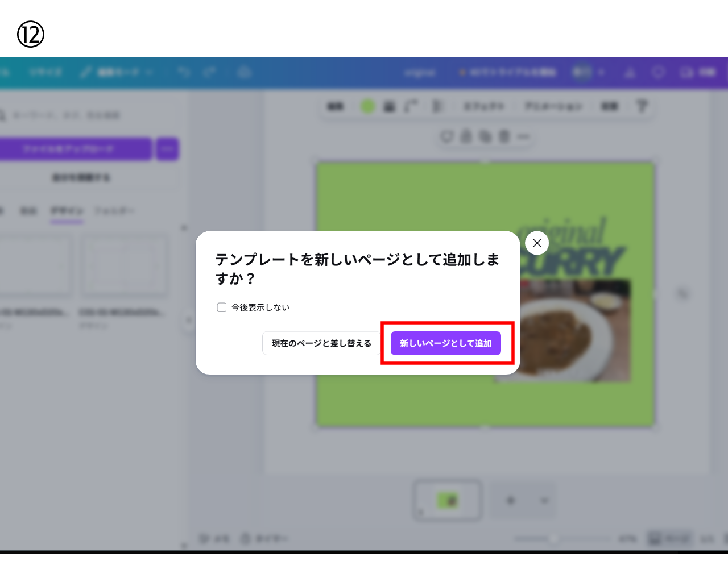
Task: Click the cloud save status icon
Action: [x=245, y=72]
